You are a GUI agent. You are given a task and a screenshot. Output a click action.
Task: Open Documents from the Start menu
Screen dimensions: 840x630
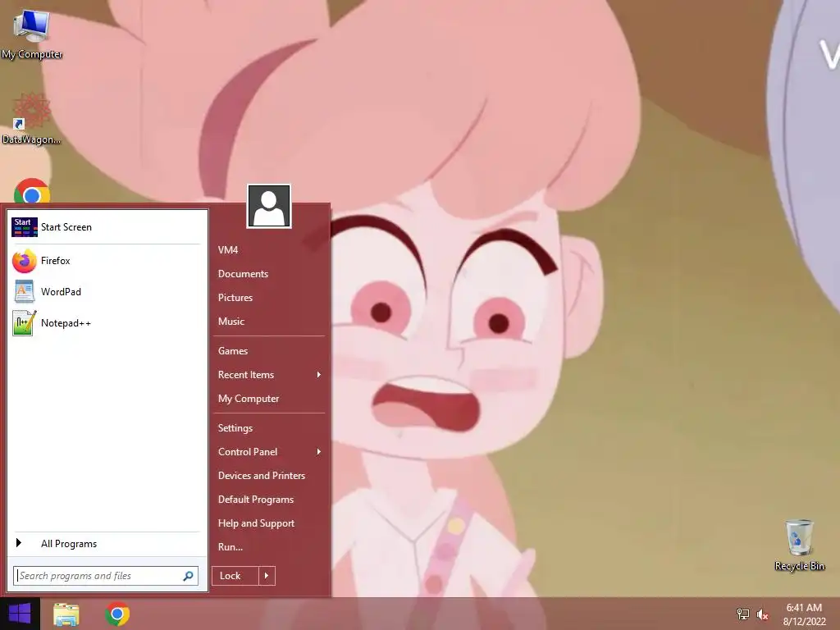(269, 274)
